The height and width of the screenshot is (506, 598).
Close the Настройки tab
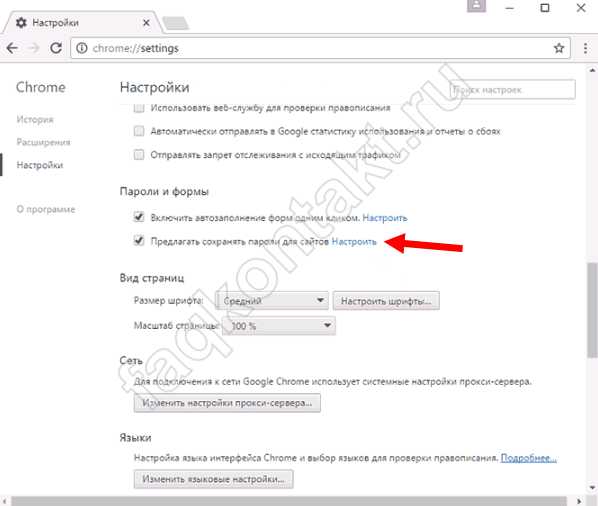[x=146, y=23]
